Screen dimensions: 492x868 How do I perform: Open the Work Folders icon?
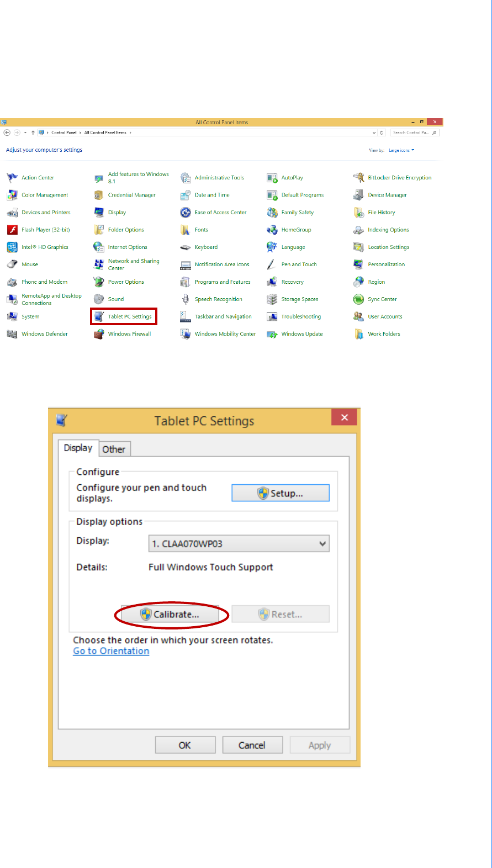pyautogui.click(x=358, y=334)
